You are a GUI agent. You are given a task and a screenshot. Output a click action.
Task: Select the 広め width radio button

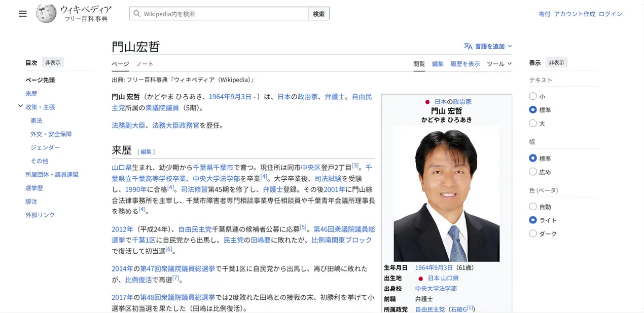(532, 172)
